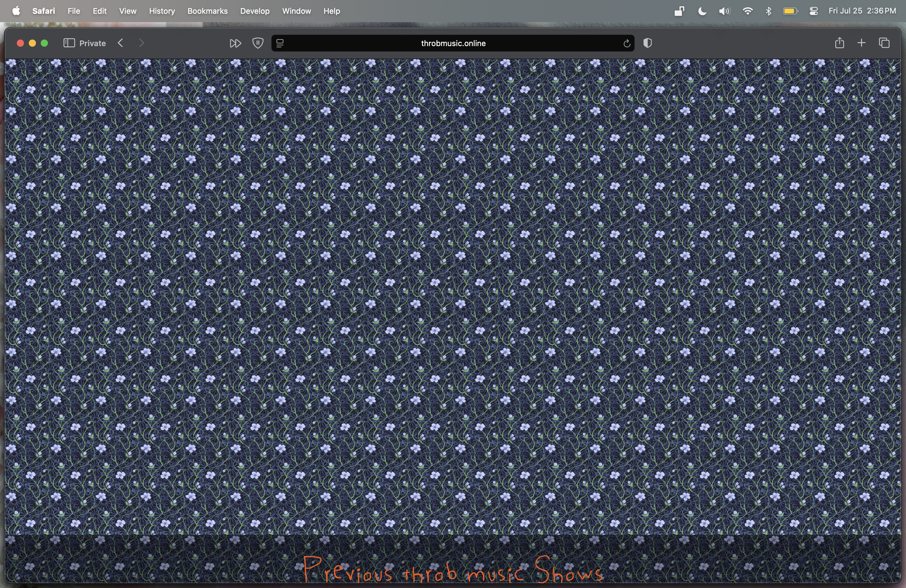Open the volume control in menu bar
Image resolution: width=906 pixels, height=588 pixels.
724,11
